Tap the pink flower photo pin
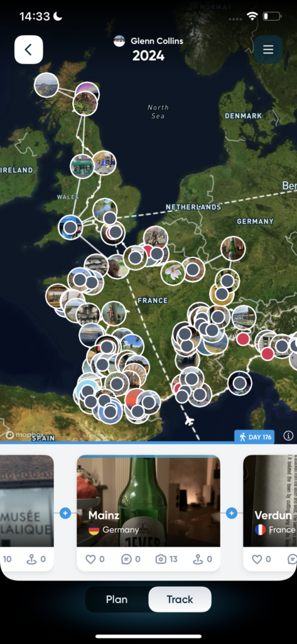Image resolution: width=297 pixels, height=644 pixels. click(173, 273)
